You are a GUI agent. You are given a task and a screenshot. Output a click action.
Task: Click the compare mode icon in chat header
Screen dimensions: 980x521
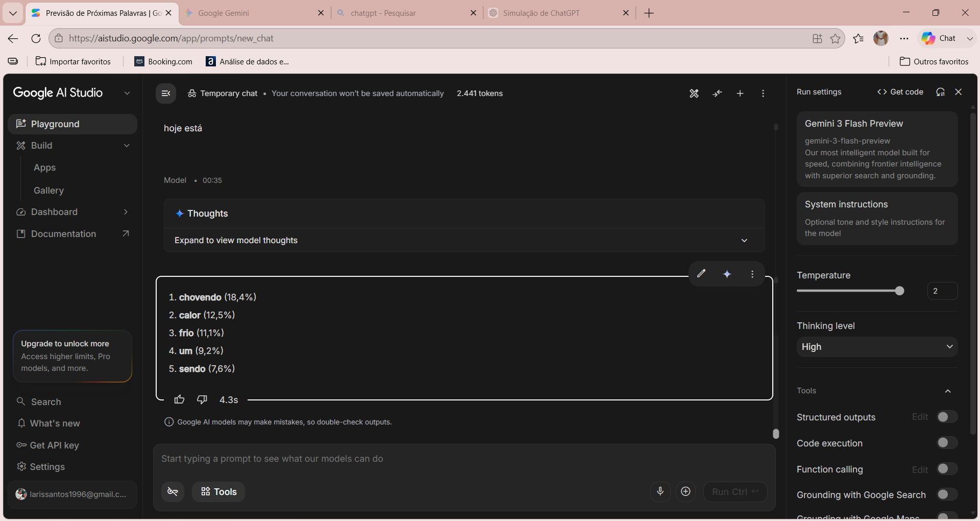pos(717,93)
